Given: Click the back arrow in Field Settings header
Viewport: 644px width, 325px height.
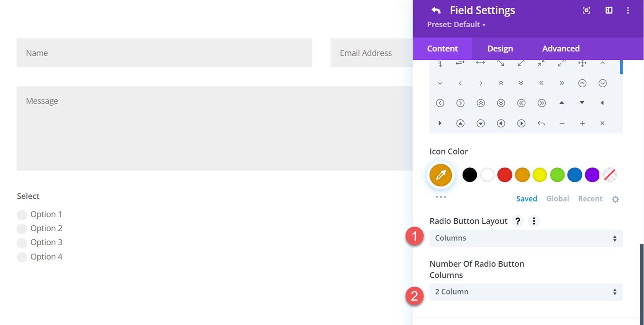Looking at the screenshot, I should click(x=436, y=10).
